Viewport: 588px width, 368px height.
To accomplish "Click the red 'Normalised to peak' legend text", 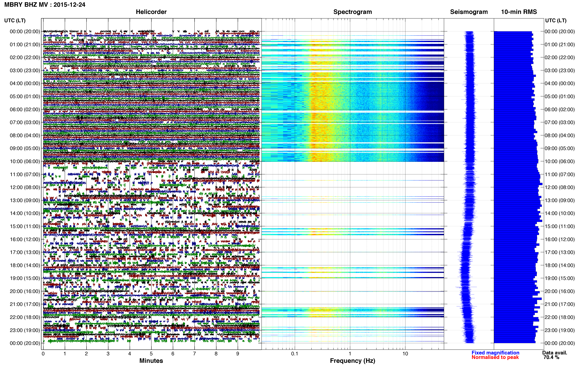I will (x=495, y=357).
